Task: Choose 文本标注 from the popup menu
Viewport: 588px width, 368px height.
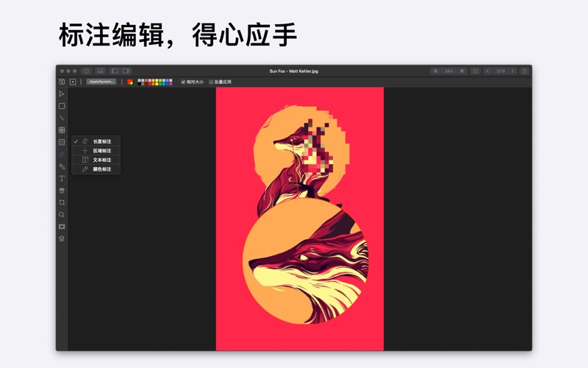Action: click(96, 160)
